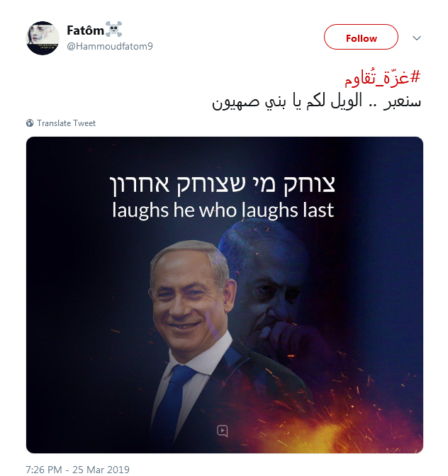448x476 pixels.
Task: Click the darkened face in the background
Action: 267,288
